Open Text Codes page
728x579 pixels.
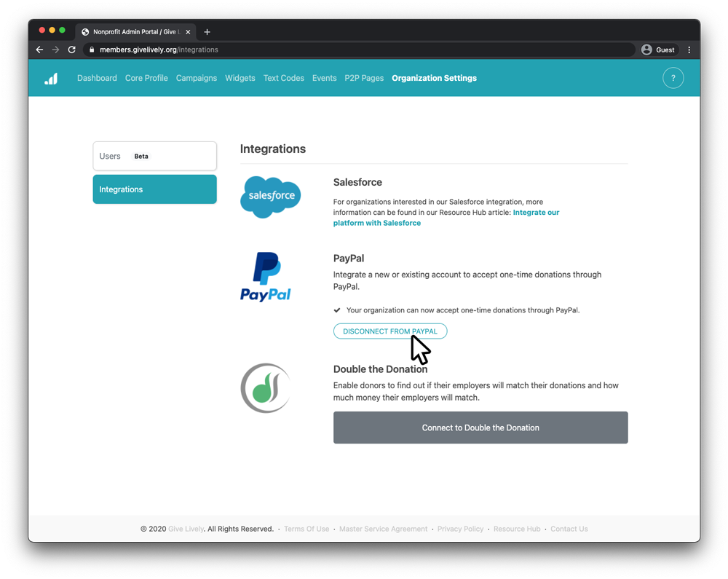tap(284, 78)
